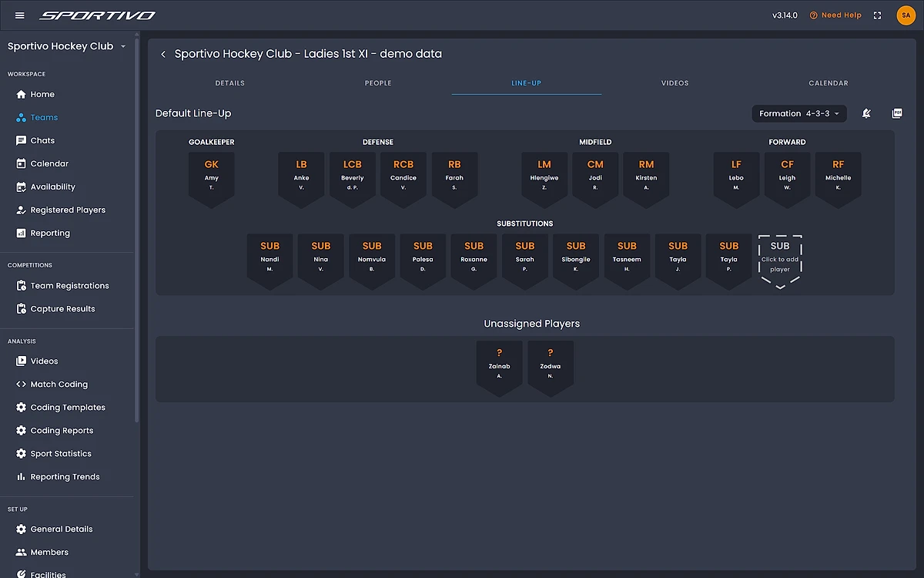The image size is (924, 578).
Task: Expand the Sportivo Hockey Club selector
Action: click(67, 46)
